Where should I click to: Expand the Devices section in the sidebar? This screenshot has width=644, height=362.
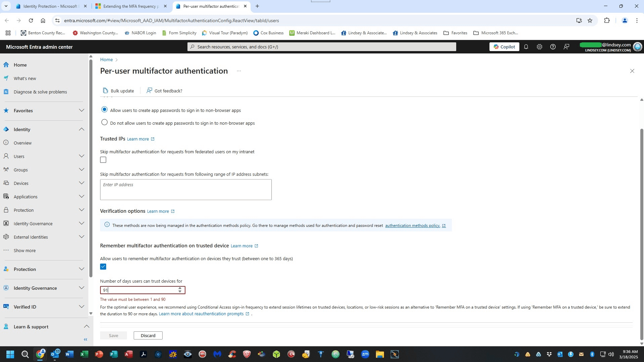(81, 183)
